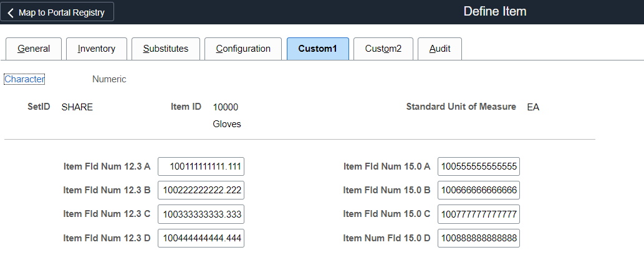
Task: Focus the Item Fld Num 12.3 B input
Action: click(201, 191)
